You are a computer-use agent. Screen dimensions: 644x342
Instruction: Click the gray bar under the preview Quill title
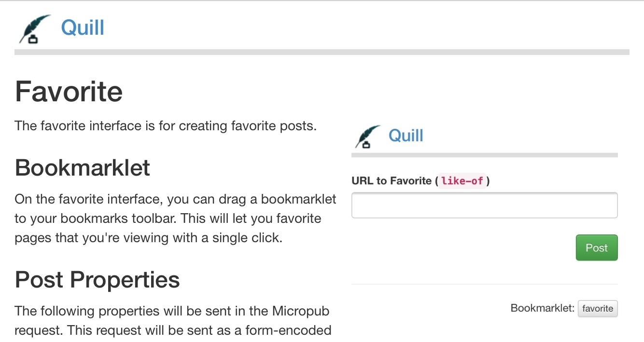click(x=485, y=155)
